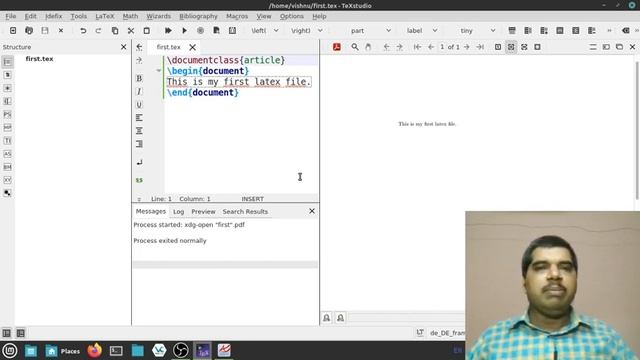The height and width of the screenshot is (360, 640).
Task: Go to the first page in the PDF viewer
Action: click(x=417, y=47)
